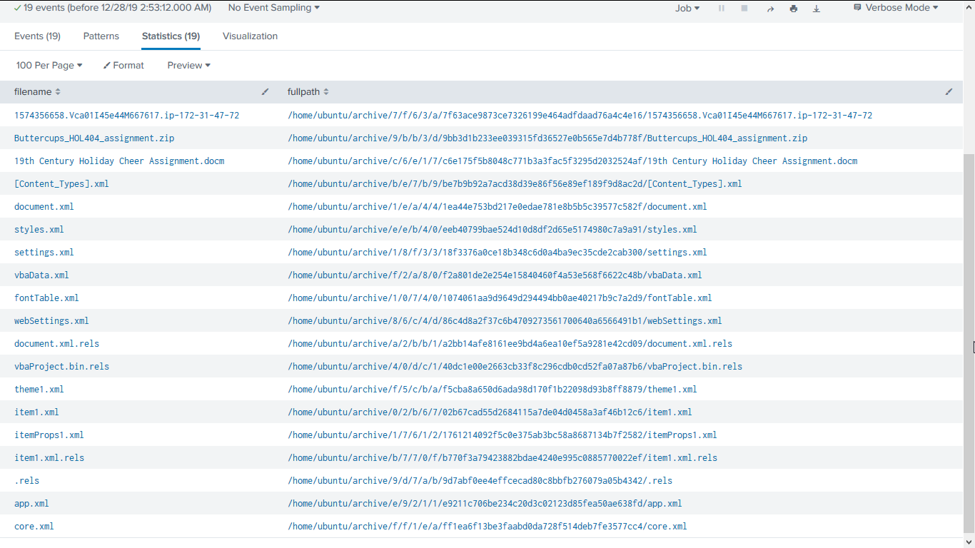975x548 pixels.
Task: Click the pause job icon
Action: tap(721, 8)
